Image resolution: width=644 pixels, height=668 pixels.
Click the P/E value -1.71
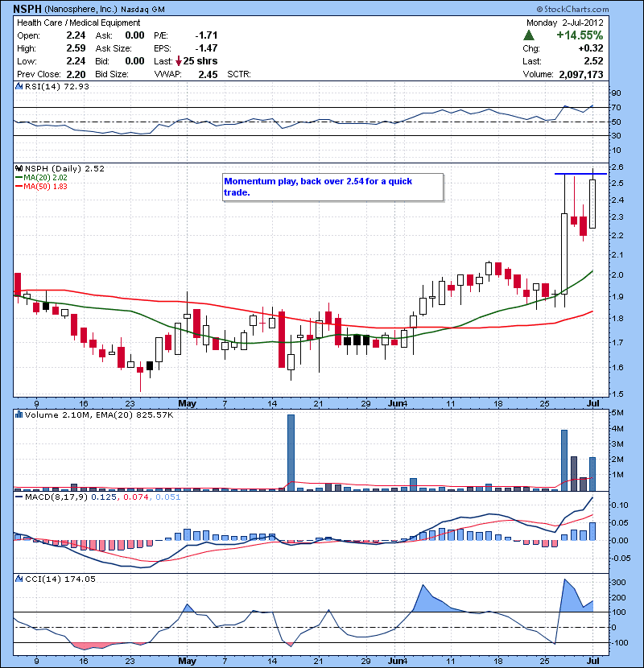(x=206, y=35)
